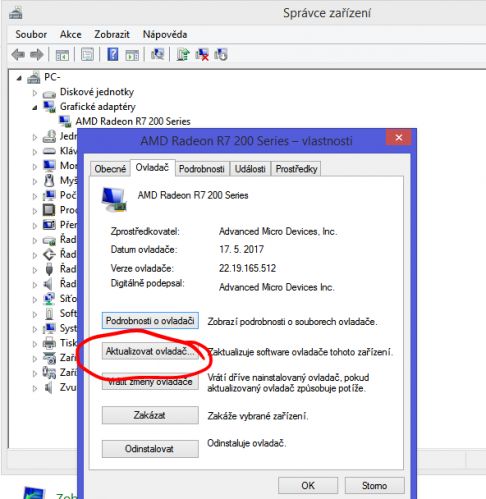This screenshot has width=486, height=499.
Task: Click the Back arrow toolbar icon
Action: pos(18,54)
